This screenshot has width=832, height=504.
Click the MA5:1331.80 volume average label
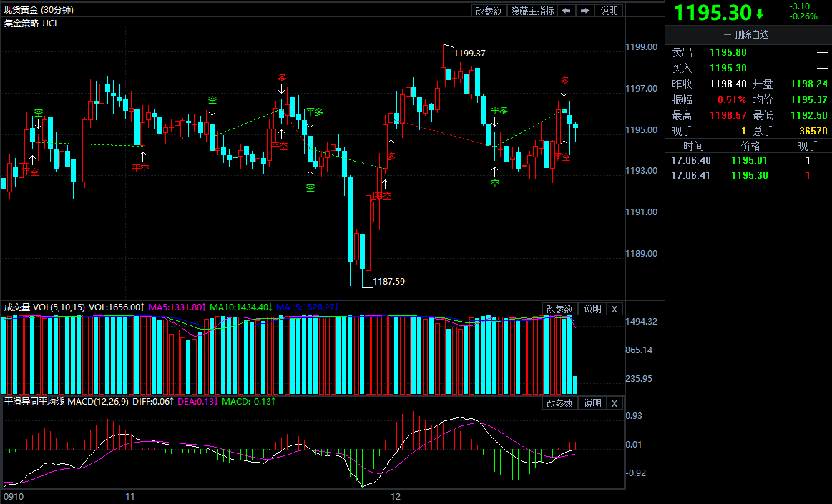click(x=177, y=307)
